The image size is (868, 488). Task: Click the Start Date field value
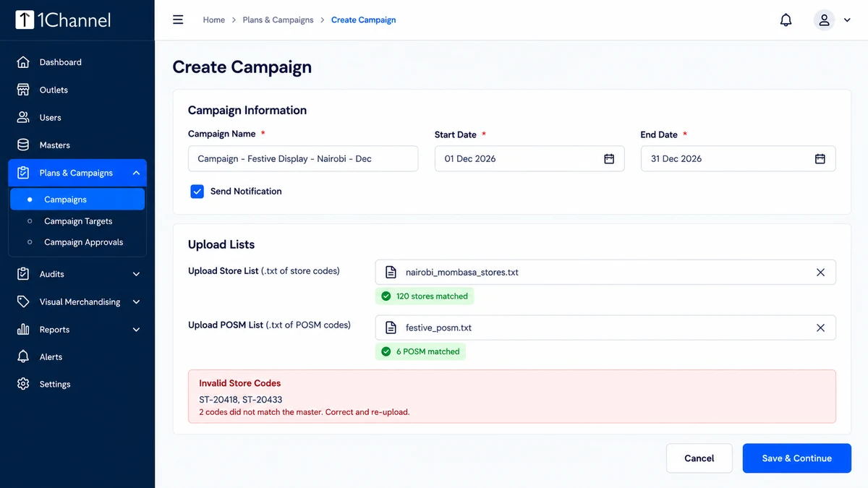(x=470, y=159)
